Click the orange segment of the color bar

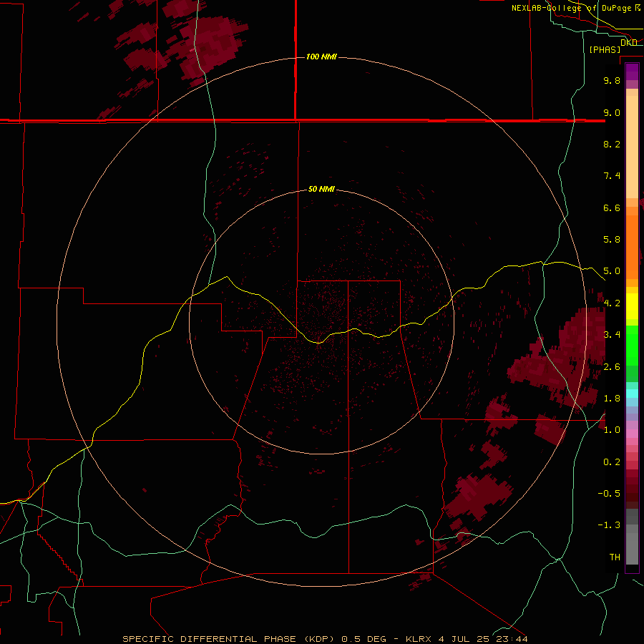coord(632,247)
